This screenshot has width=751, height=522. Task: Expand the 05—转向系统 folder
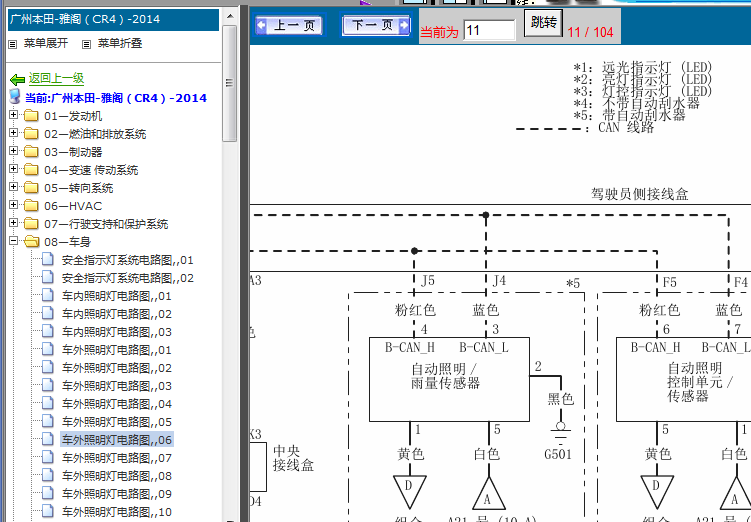coord(13,187)
